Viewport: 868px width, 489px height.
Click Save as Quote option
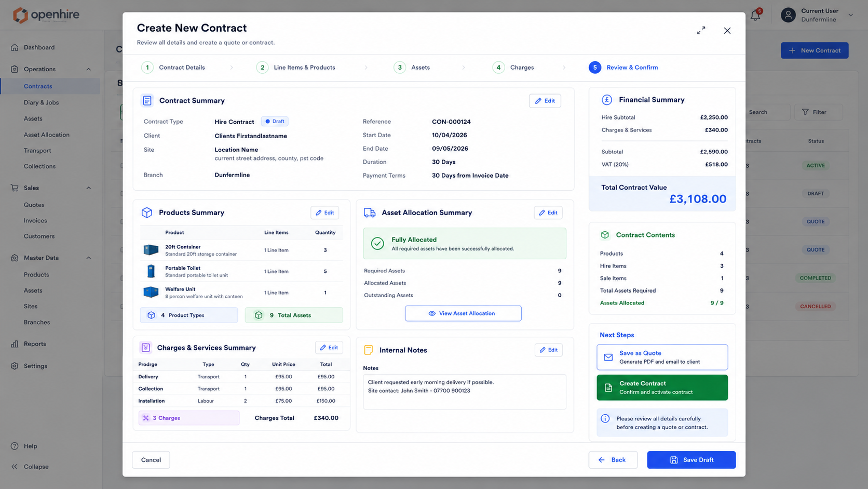coord(662,357)
